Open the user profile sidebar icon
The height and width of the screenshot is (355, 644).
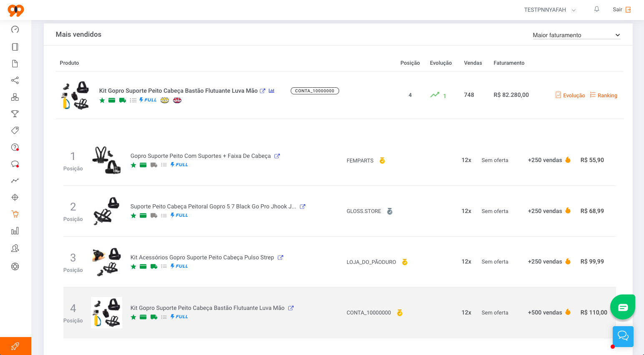pyautogui.click(x=15, y=248)
